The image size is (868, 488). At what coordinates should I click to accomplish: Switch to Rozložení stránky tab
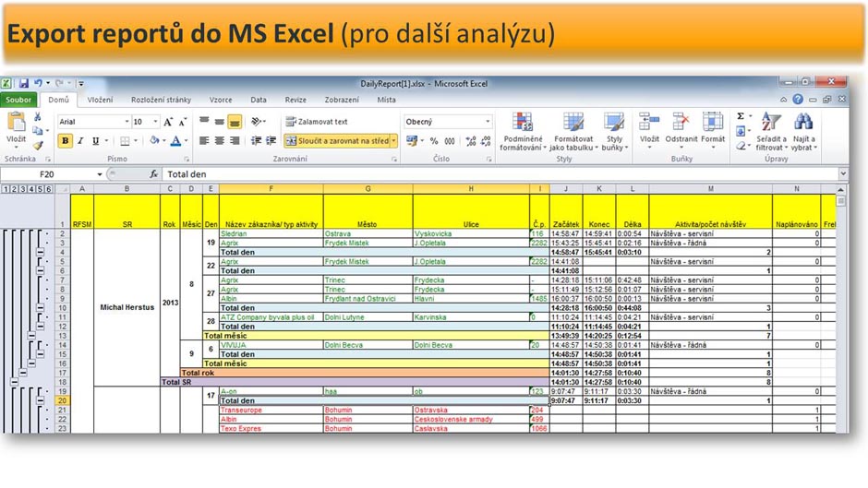point(161,100)
